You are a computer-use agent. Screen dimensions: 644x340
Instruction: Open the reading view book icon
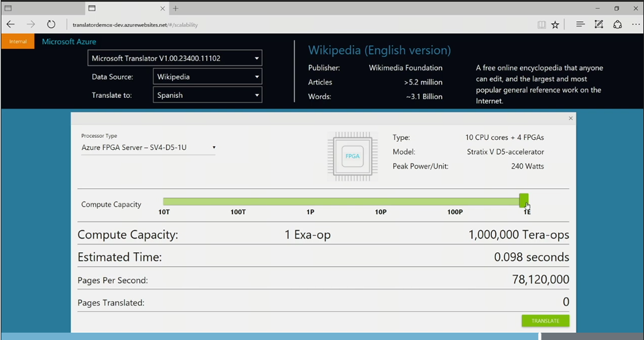pyautogui.click(x=541, y=25)
